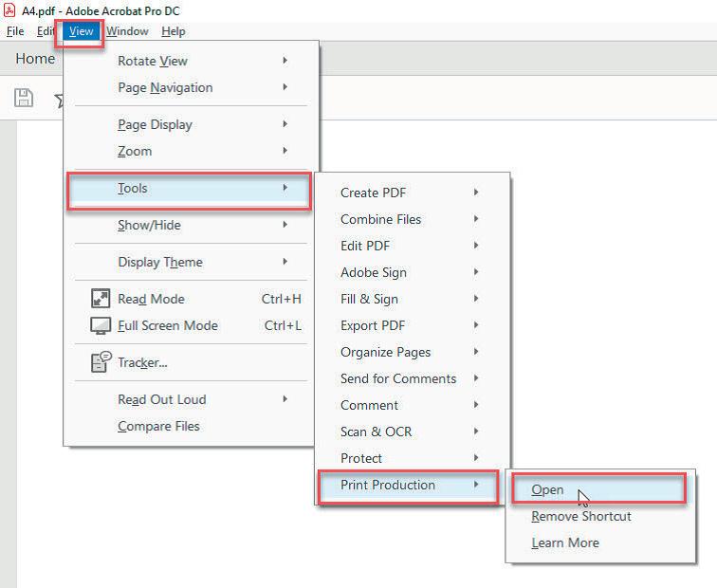
Task: Select Edit PDF in Tools submenu
Action: (x=412, y=246)
